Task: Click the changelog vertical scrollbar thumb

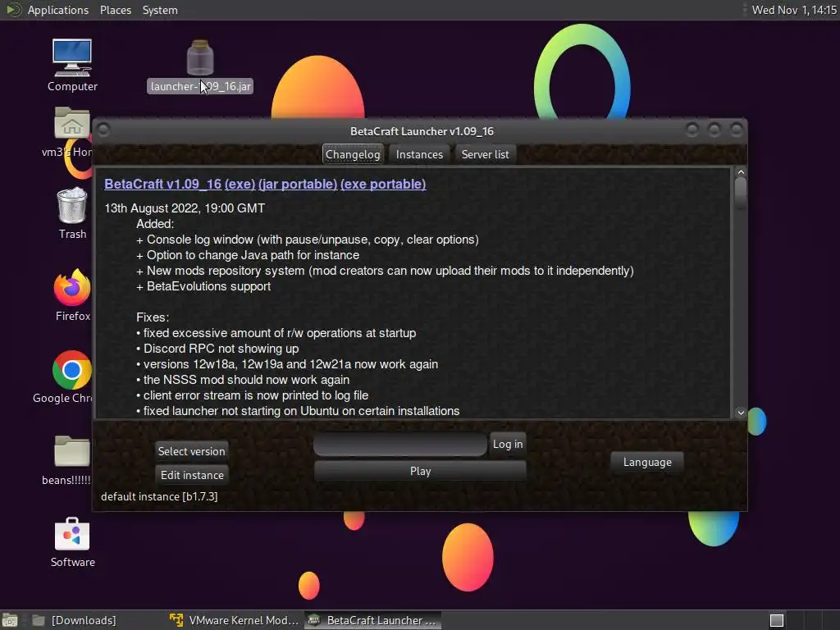Action: point(741,193)
